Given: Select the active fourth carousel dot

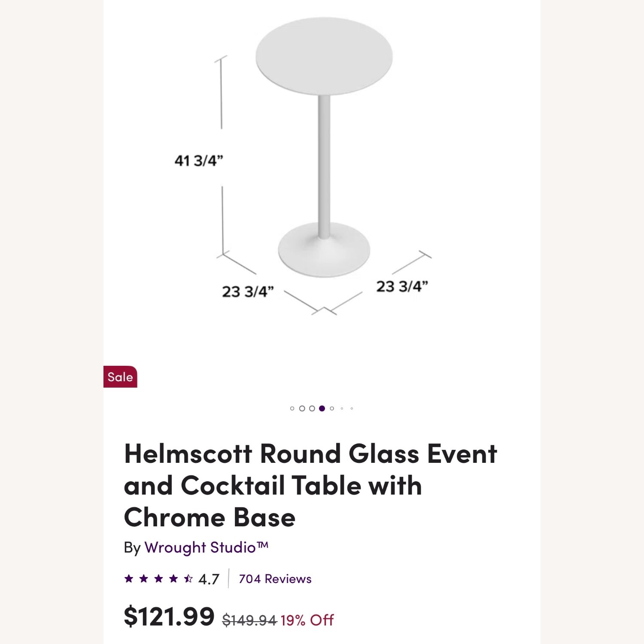Looking at the screenshot, I should click(x=322, y=408).
